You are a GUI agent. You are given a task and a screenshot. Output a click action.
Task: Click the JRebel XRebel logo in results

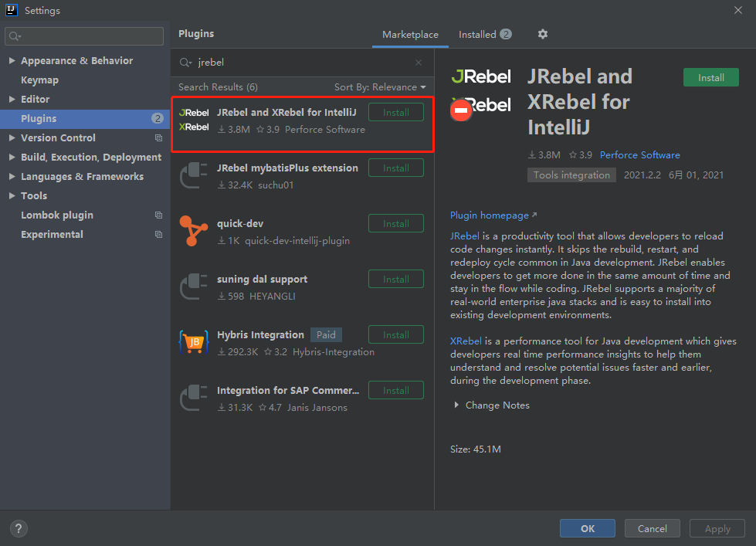click(x=194, y=120)
